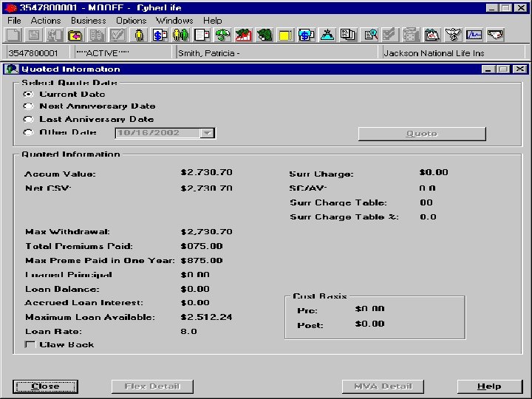Screen dimensions: 532x399
Task: Open the Options menu
Action: pyautogui.click(x=131, y=21)
